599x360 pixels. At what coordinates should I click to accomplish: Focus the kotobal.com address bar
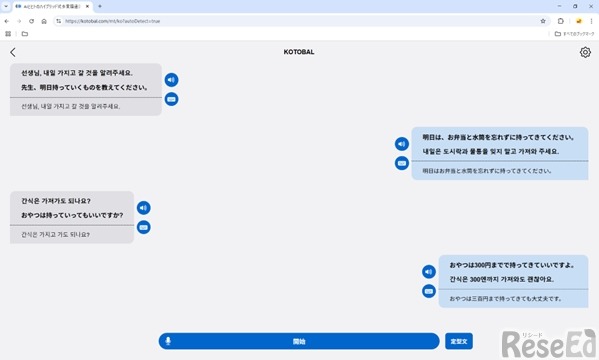click(302, 21)
